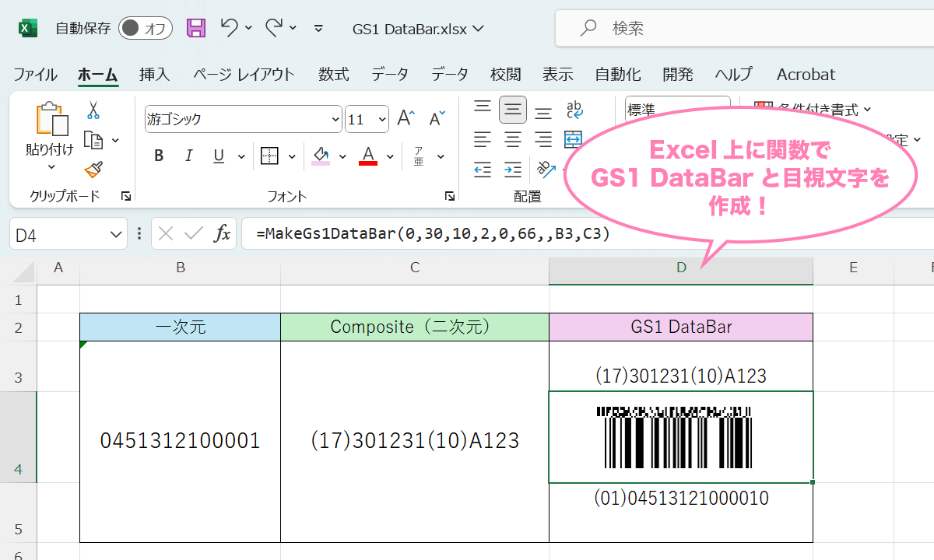Viewport: 934px width, 560px height.
Task: Increase font size with large A
Action: click(x=406, y=119)
